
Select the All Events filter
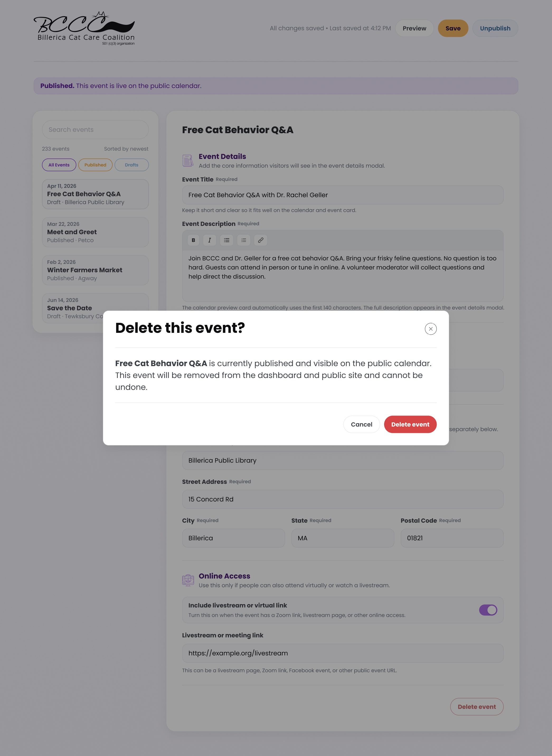click(59, 165)
